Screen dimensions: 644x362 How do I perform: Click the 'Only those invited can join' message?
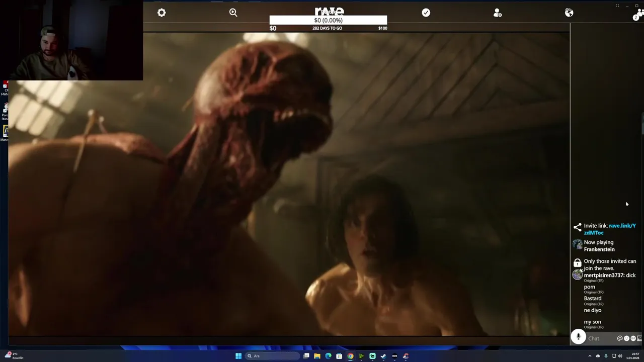tap(610, 264)
